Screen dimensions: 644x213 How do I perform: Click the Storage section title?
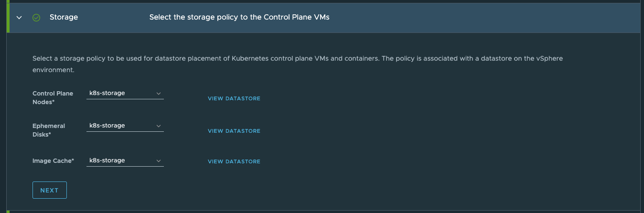coord(64,17)
